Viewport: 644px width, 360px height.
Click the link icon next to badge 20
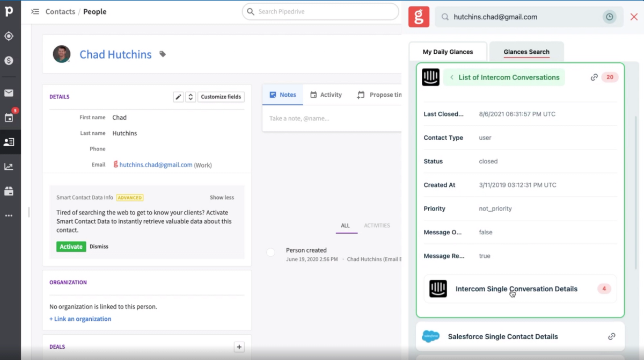594,77
